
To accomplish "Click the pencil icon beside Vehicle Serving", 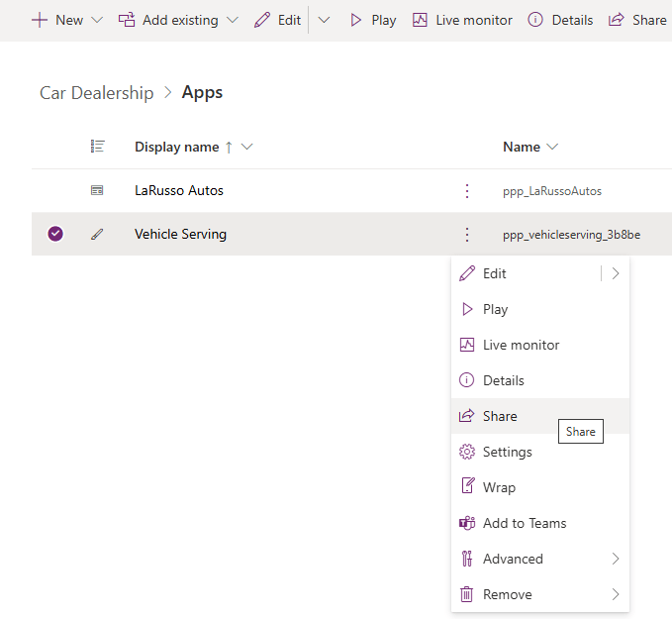I will [97, 235].
